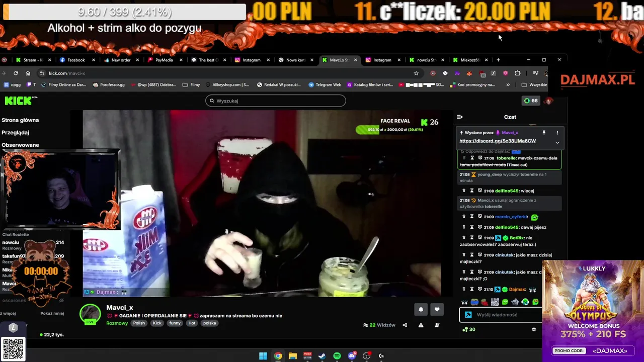
Task: Open nowciu channel in sidebar
Action: coord(11,242)
